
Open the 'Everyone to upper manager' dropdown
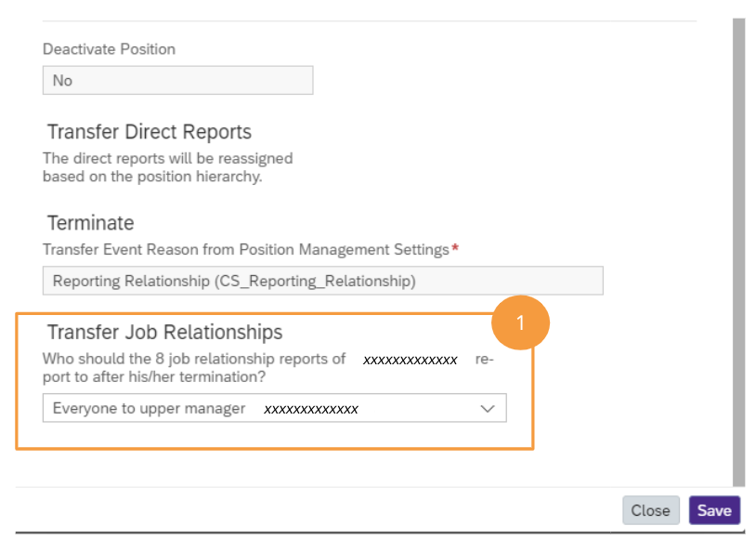274,409
